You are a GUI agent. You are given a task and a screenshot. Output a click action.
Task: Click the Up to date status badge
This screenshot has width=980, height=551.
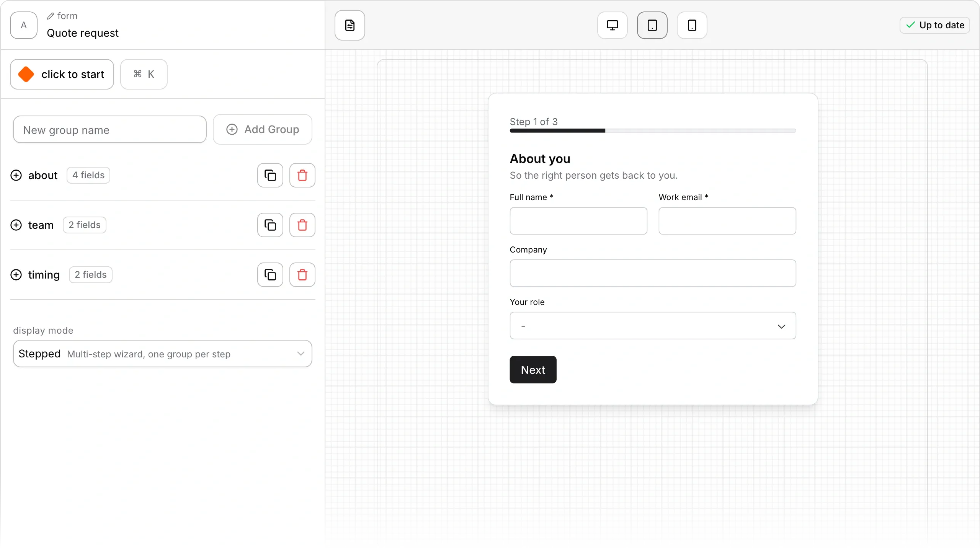pyautogui.click(x=934, y=25)
